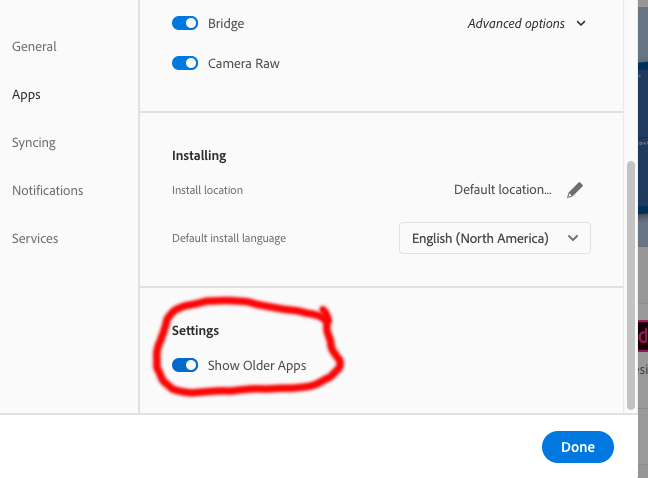Switch to the Syncing tab
The height and width of the screenshot is (478, 648).
(x=34, y=142)
